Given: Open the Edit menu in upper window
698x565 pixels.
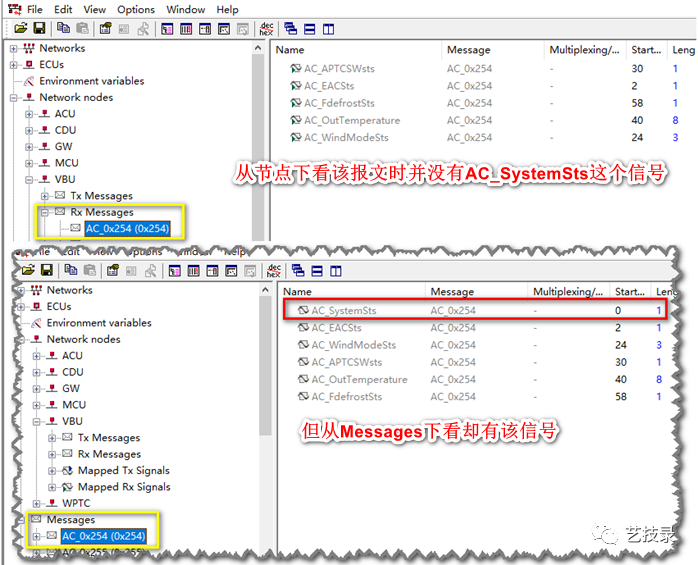Looking at the screenshot, I should [x=63, y=9].
